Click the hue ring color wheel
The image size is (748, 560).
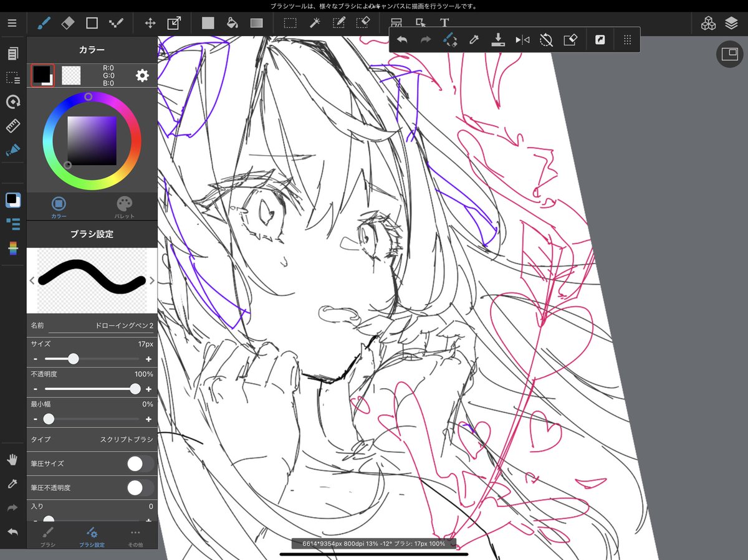92,141
